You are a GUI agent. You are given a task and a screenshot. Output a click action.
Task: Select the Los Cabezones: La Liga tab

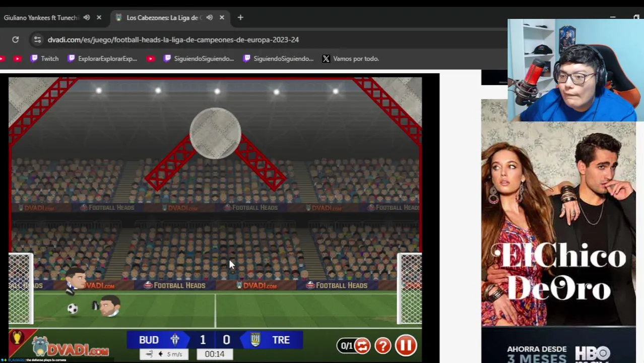(164, 18)
